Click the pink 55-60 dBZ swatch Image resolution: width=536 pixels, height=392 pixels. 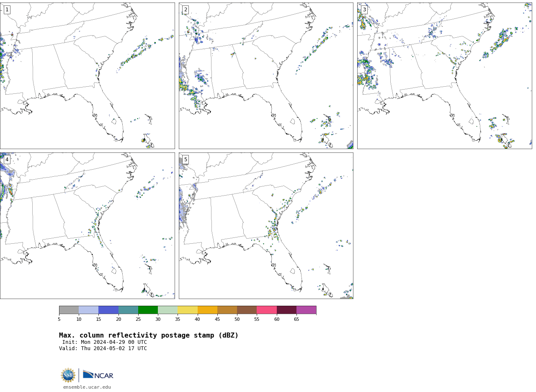(x=267, y=310)
